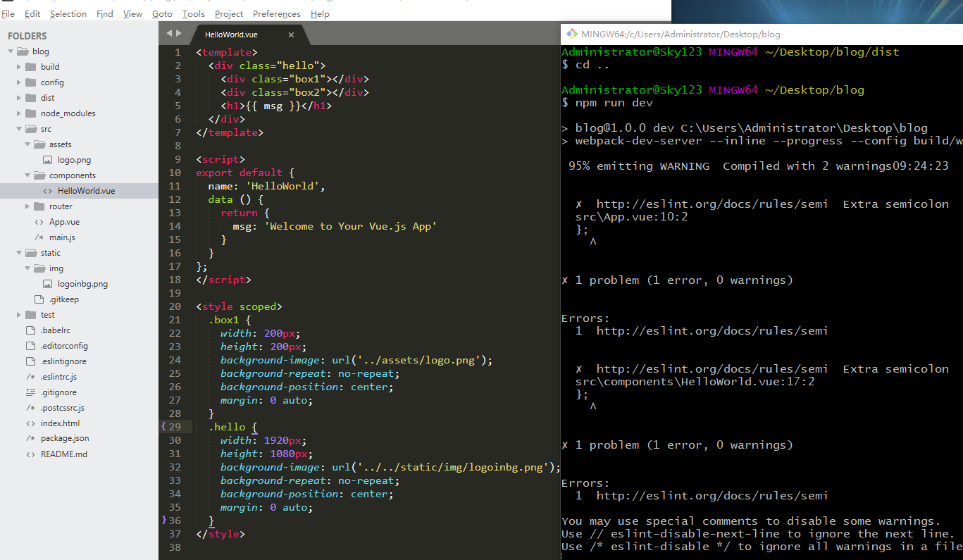The image size is (963, 560).
Task: Click the blog root folder icon
Action: (22, 51)
